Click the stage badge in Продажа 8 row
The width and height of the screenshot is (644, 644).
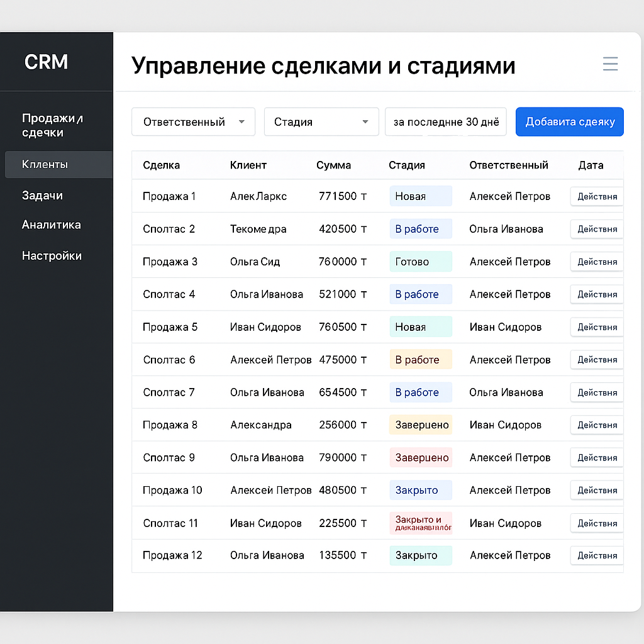tap(421, 425)
